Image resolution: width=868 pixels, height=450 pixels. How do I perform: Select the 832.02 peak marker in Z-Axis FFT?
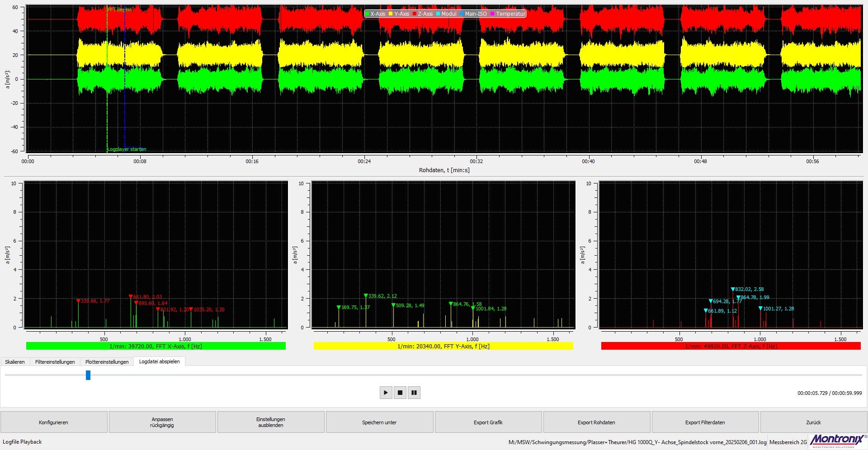click(733, 290)
